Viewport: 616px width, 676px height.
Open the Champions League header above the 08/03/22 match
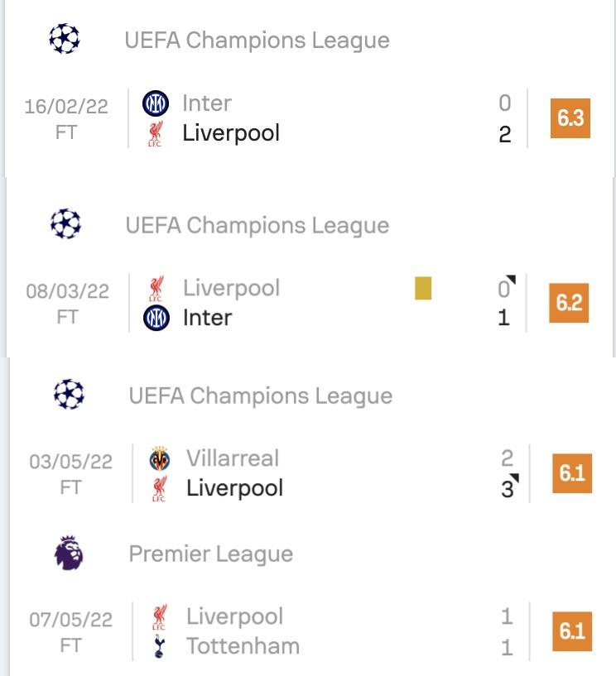pyautogui.click(x=257, y=225)
